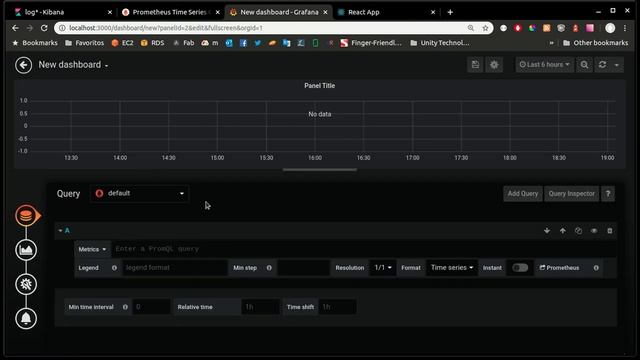This screenshot has width=640, height=360.
Task: Open Chrome three-dot menu
Action: (625, 28)
